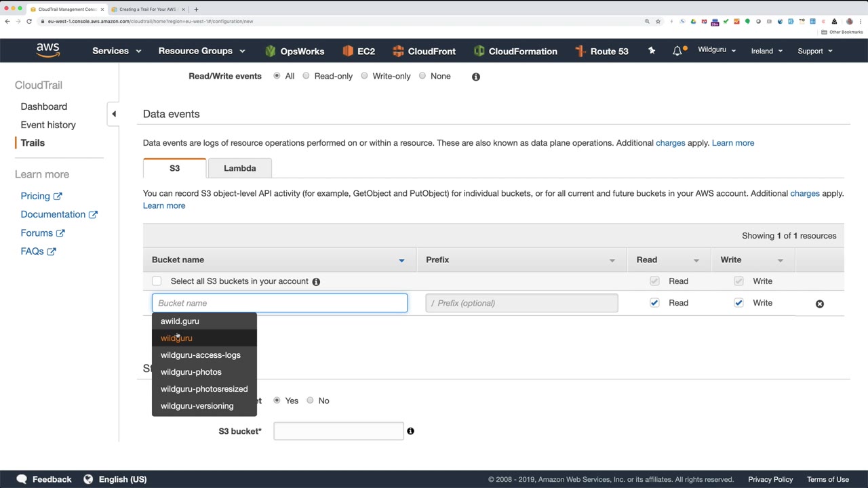Switch to the Lambda tab

click(240, 168)
